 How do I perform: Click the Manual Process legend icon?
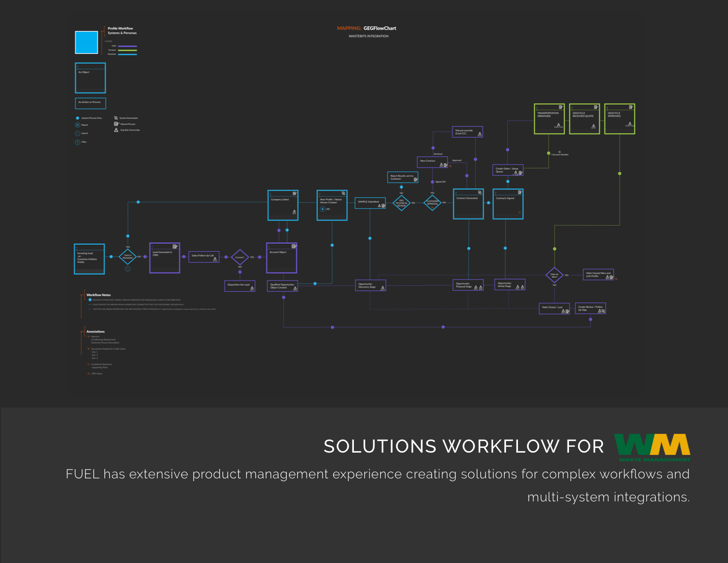tap(116, 124)
